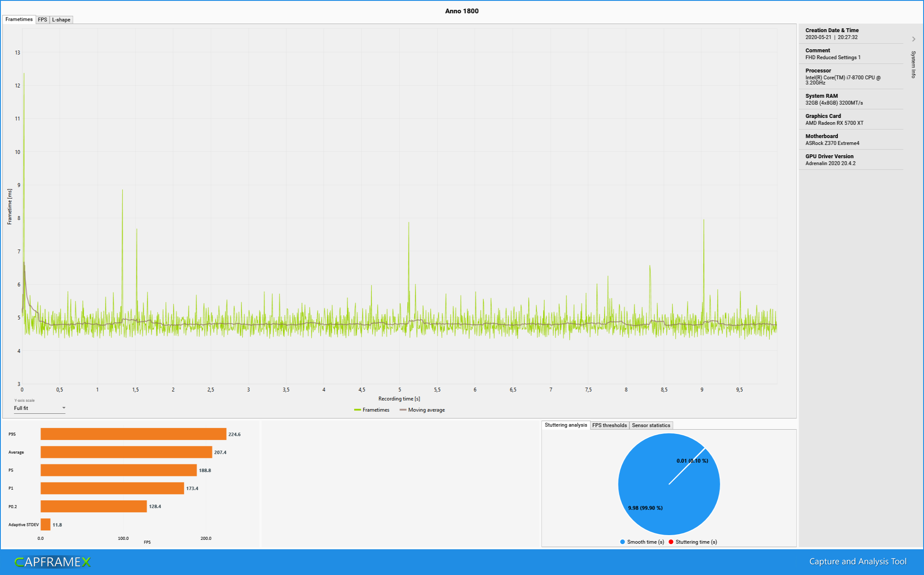Click the Full fit dropdown arrow

(64, 408)
